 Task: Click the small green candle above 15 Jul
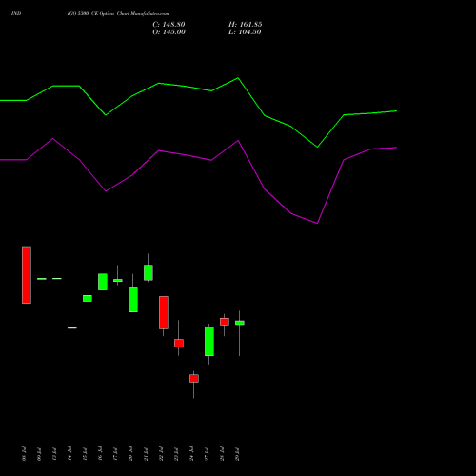tap(88, 298)
